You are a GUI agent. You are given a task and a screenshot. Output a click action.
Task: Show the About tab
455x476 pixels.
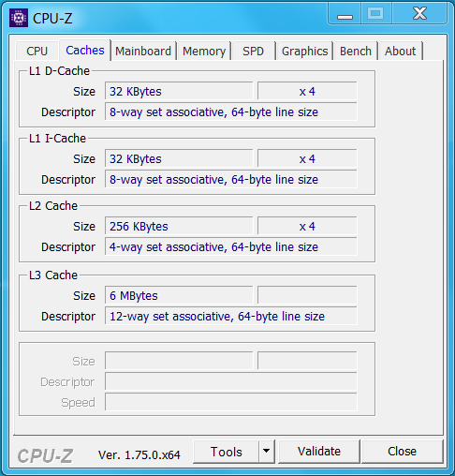tap(401, 51)
